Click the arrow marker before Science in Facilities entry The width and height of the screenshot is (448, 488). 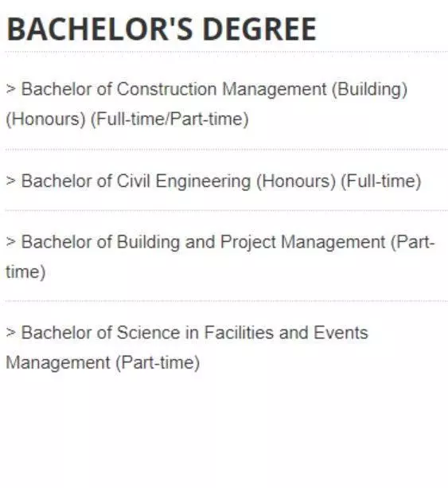(10, 333)
